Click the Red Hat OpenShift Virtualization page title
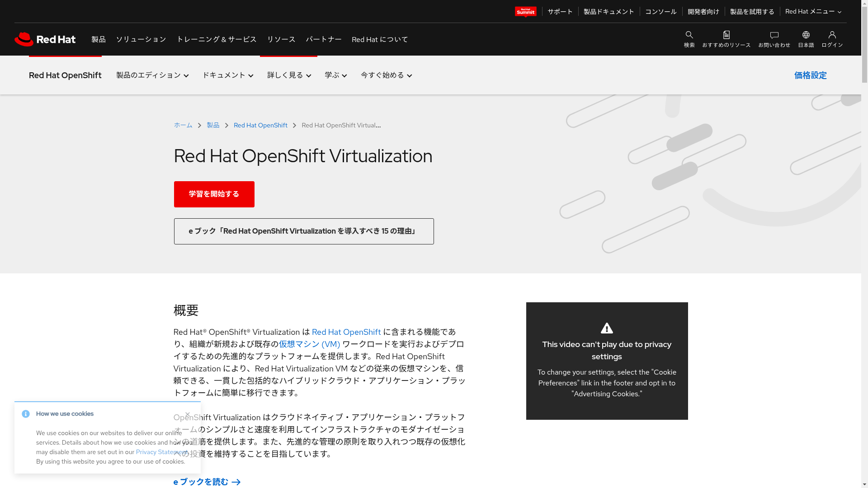Screen dimensions: 868x488 point(303,156)
